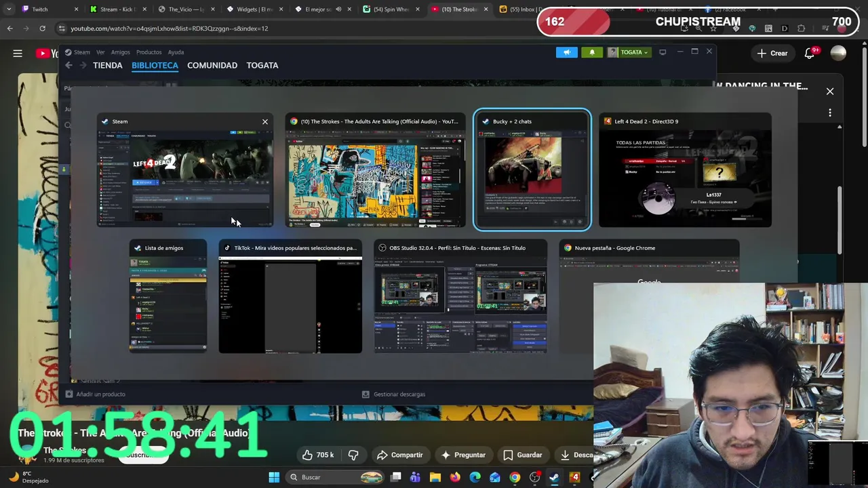This screenshot has width=868, height=488.
Task: Open Outlook from the taskbar
Action: 495,477
